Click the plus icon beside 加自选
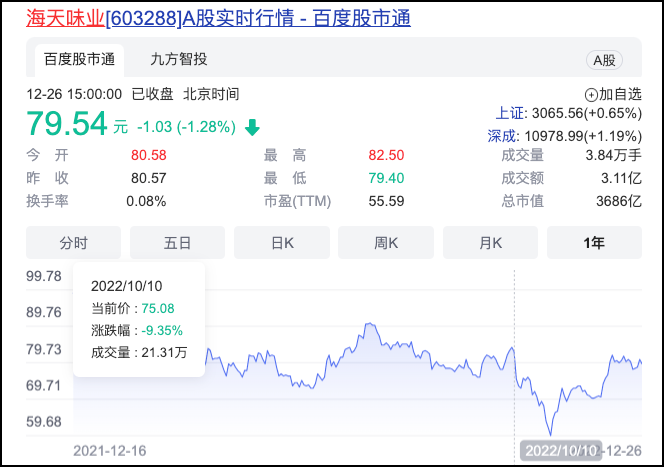The width and height of the screenshot is (664, 467). (591, 95)
